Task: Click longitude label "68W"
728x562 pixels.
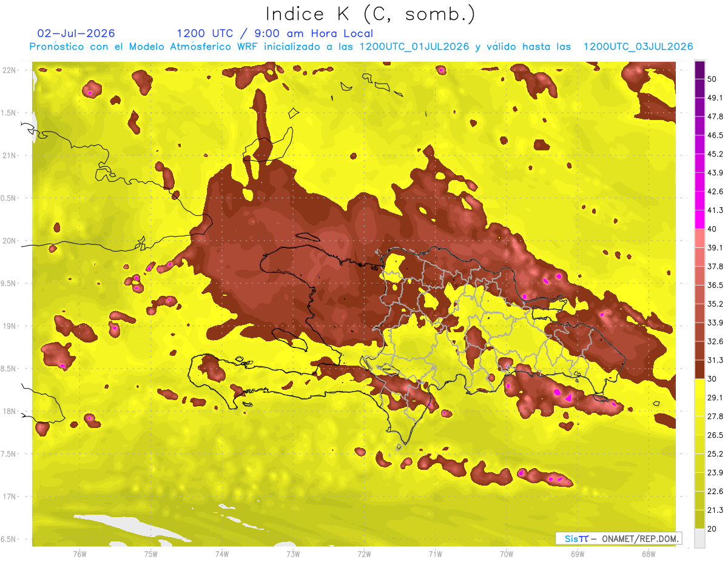Action: click(648, 554)
